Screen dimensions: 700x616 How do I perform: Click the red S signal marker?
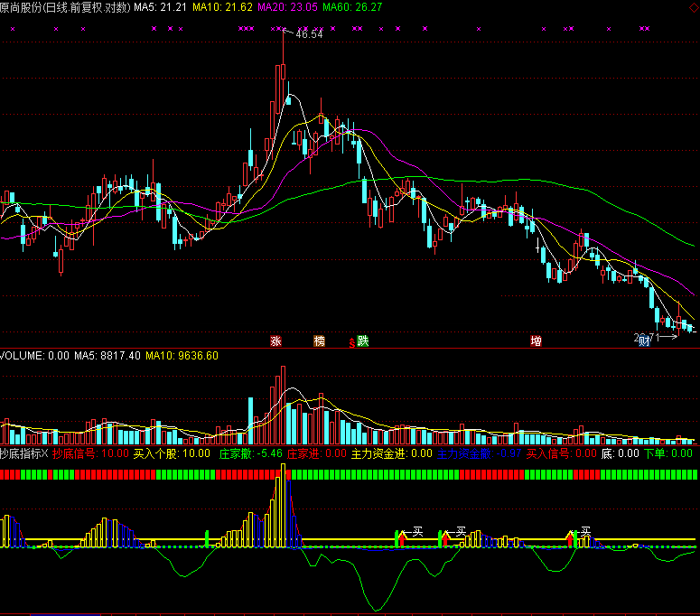tap(351, 343)
